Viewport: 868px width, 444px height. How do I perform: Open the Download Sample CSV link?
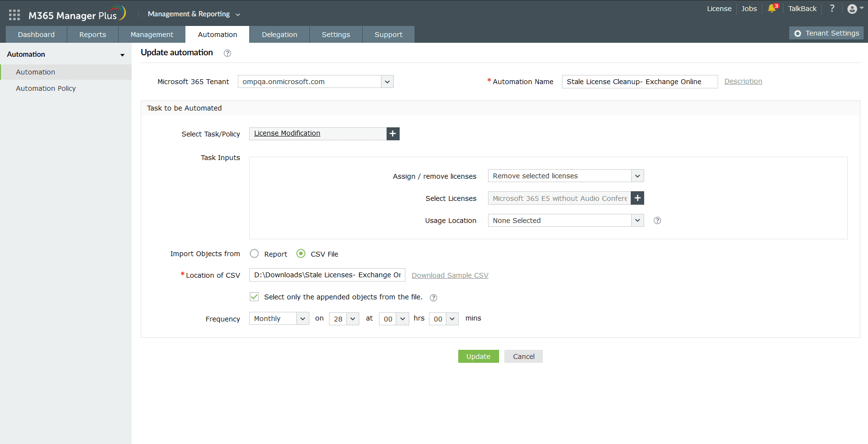(x=450, y=275)
